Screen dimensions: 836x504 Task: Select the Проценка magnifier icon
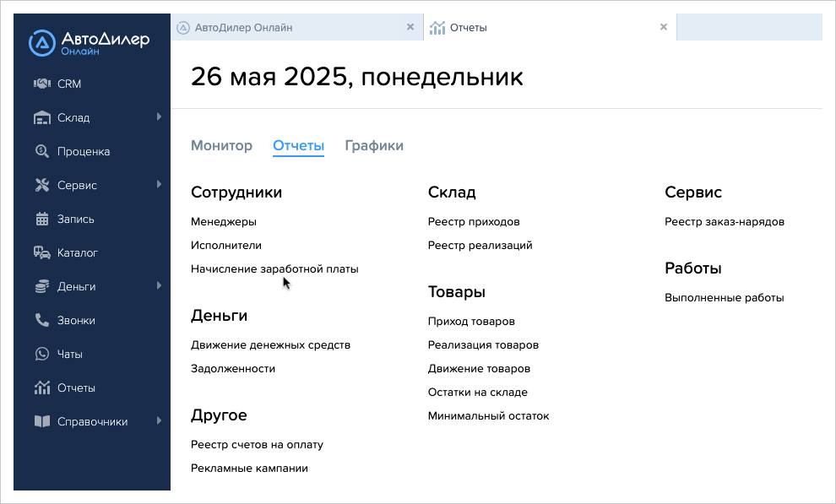[42, 151]
